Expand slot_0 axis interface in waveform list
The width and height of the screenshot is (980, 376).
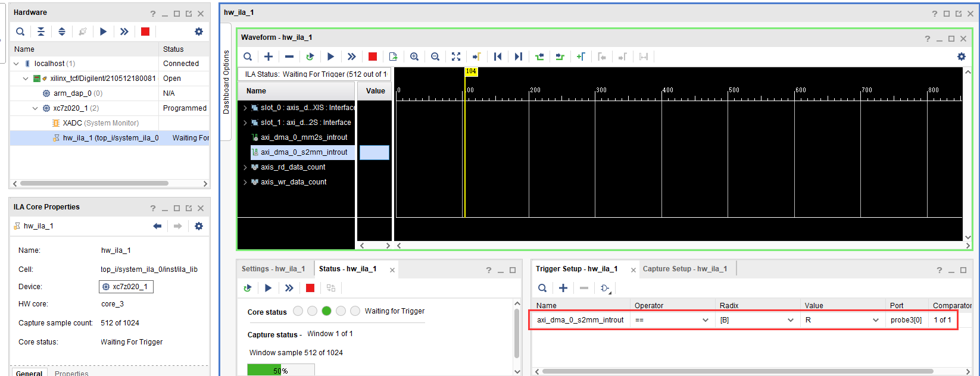(x=245, y=108)
